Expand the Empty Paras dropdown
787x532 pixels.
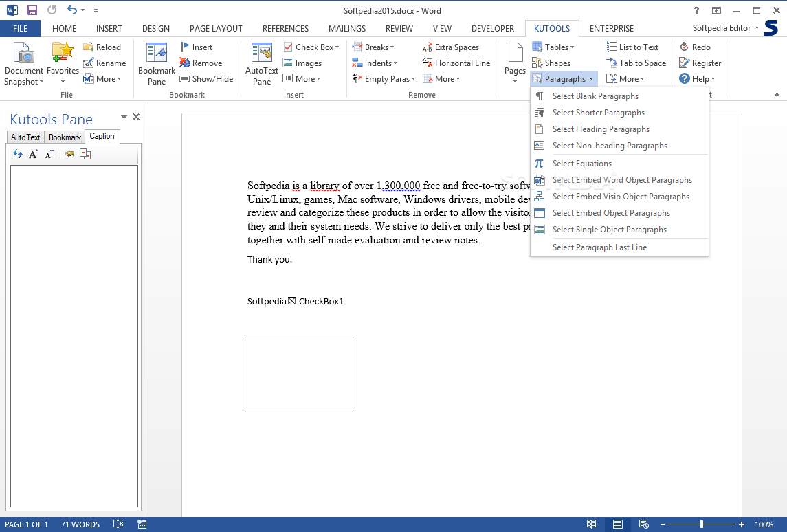click(414, 79)
